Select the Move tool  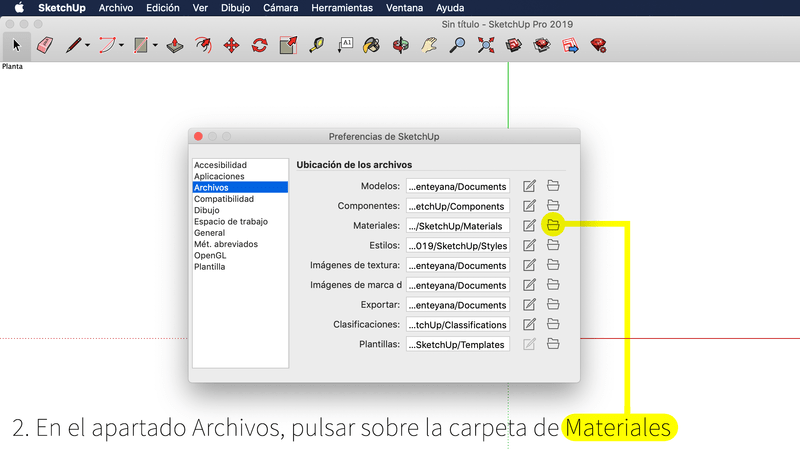(232, 45)
